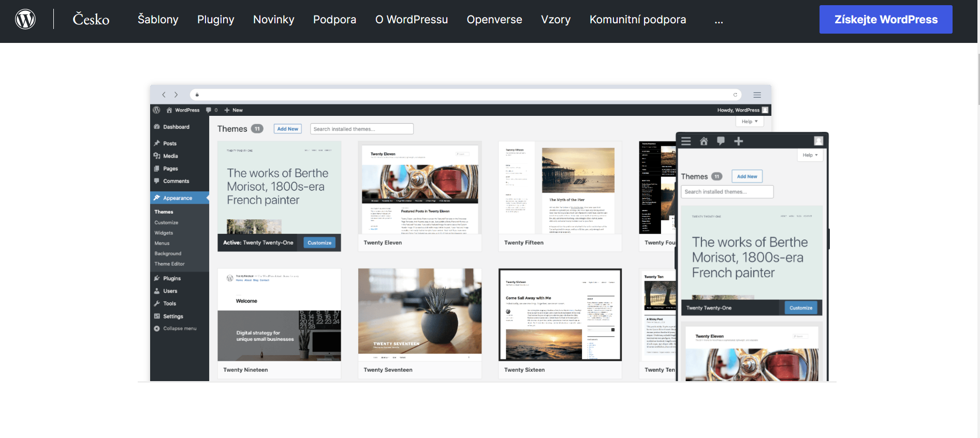The height and width of the screenshot is (438, 980).
Task: Click the Settings icon in sidebar
Action: (157, 316)
